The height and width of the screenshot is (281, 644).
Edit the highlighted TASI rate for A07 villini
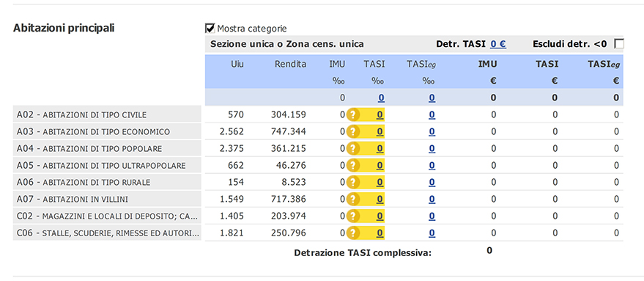pyautogui.click(x=380, y=199)
